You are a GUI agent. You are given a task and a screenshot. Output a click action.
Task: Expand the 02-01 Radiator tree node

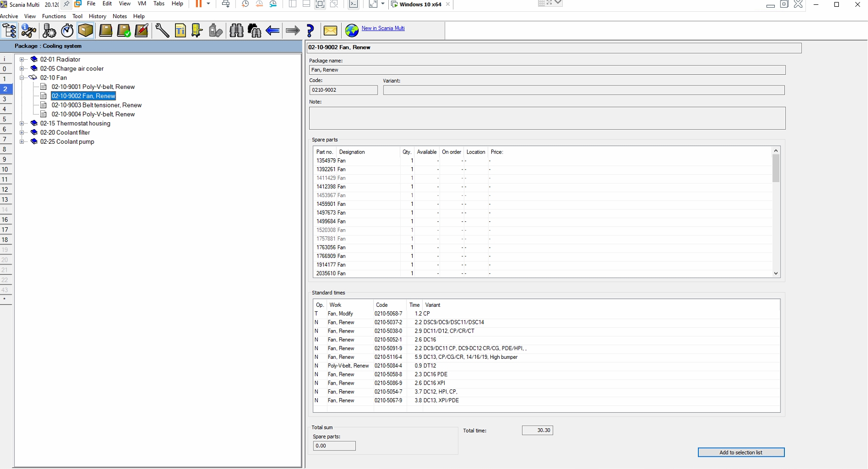(x=22, y=60)
